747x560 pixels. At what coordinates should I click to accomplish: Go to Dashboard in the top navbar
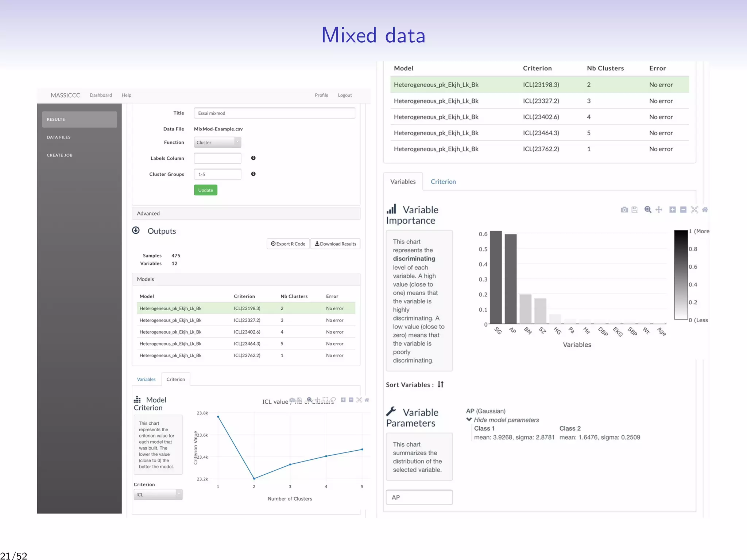[x=101, y=95]
